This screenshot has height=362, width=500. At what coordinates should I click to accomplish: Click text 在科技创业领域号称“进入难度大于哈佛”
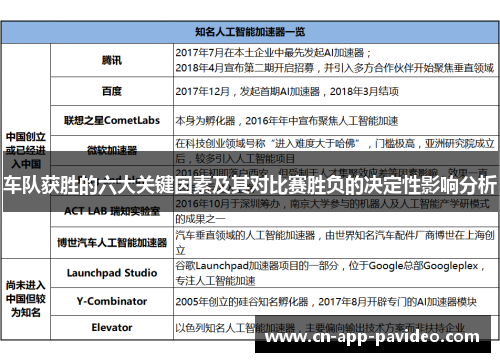[x=268, y=144]
